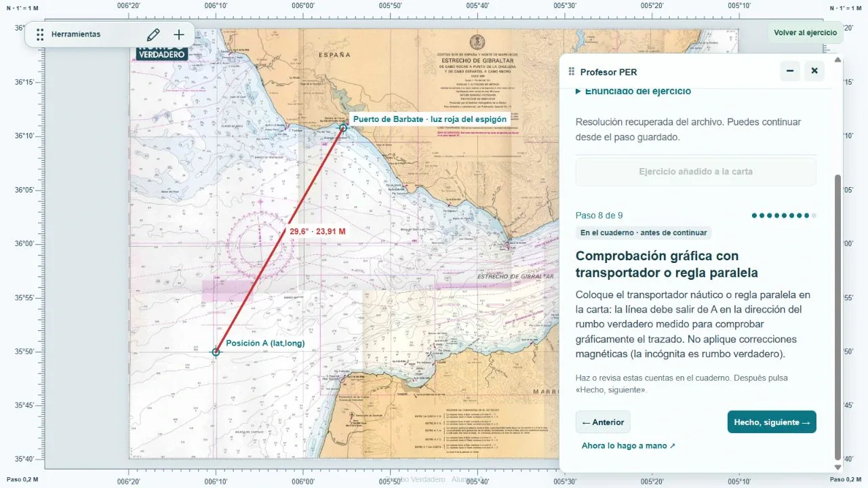The width and height of the screenshot is (868, 488).
Task: Click the step progress dots indicator
Action: click(784, 216)
